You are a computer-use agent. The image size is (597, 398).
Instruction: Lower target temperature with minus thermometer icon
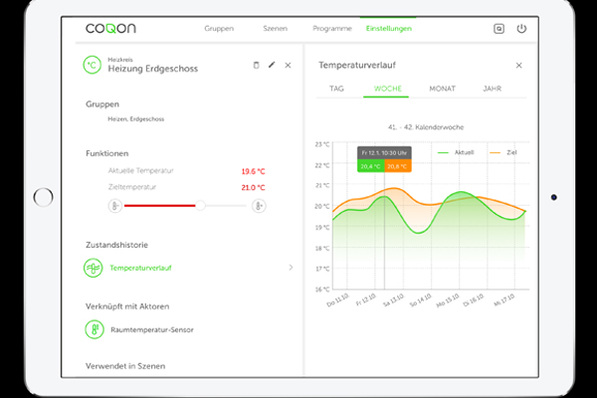point(115,206)
